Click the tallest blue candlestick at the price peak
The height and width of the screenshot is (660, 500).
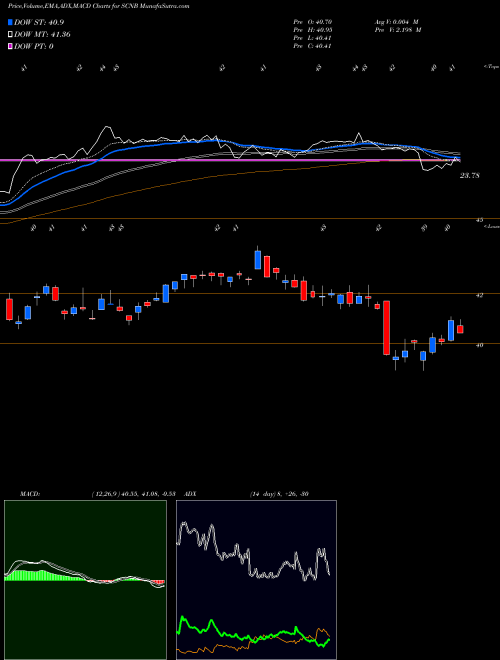pos(258,260)
